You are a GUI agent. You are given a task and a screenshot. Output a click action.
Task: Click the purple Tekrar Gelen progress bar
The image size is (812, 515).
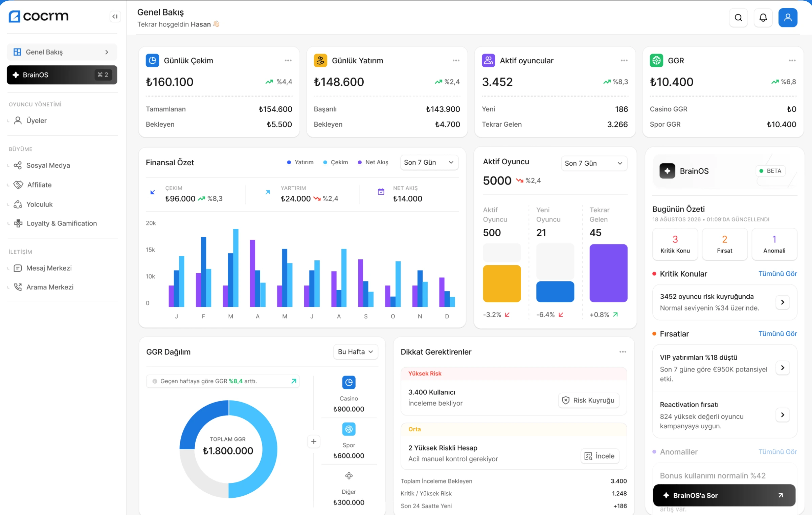pyautogui.click(x=609, y=273)
